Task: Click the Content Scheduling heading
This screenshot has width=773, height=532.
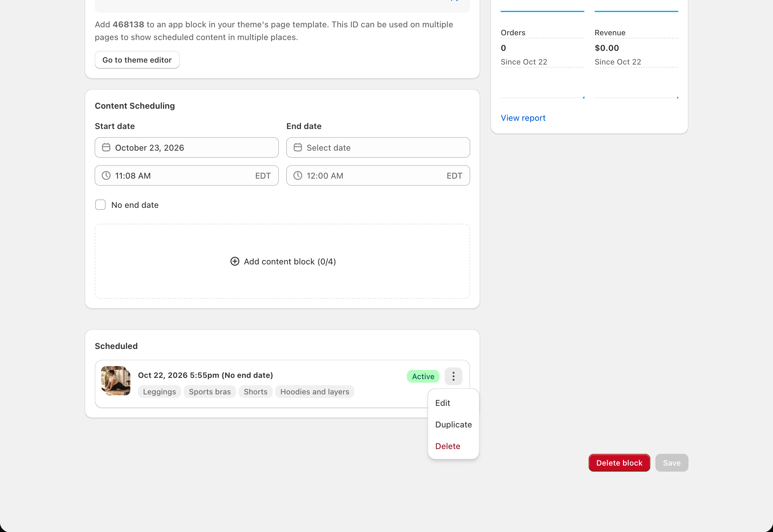Action: pos(135,106)
